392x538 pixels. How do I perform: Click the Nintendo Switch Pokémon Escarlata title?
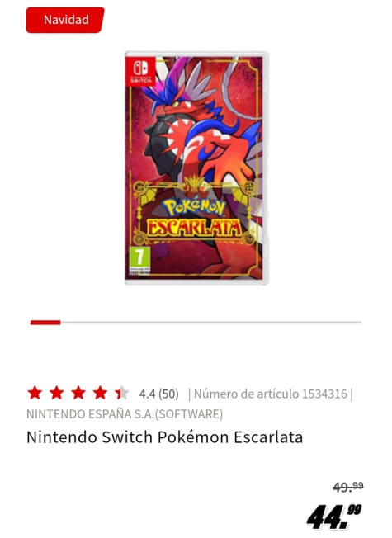(165, 437)
